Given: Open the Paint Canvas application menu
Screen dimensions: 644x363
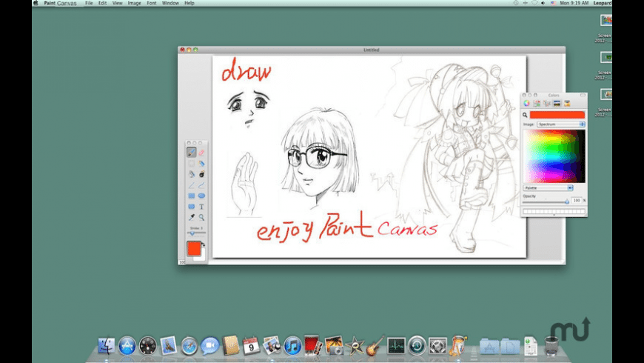Looking at the screenshot, I should (61, 3).
